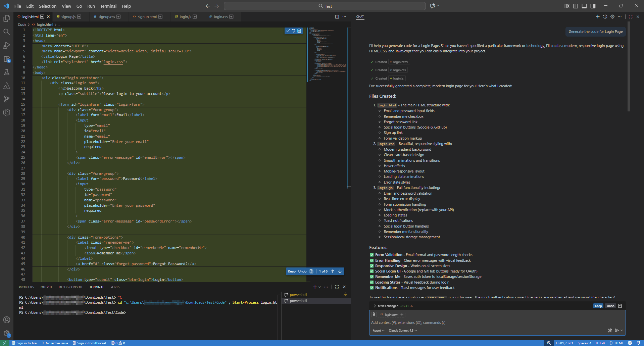Viewport: 644px width, 347px height.
Task: Click the chat message input field
Action: click(x=497, y=323)
